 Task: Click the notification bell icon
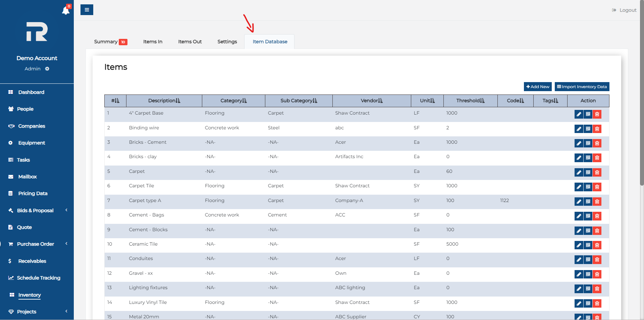click(66, 11)
